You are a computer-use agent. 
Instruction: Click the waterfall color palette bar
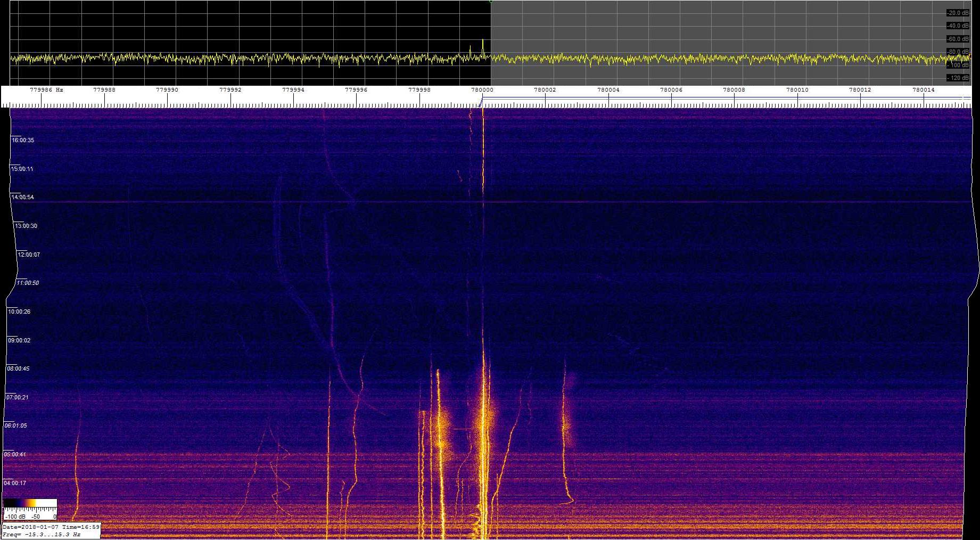[x=30, y=503]
